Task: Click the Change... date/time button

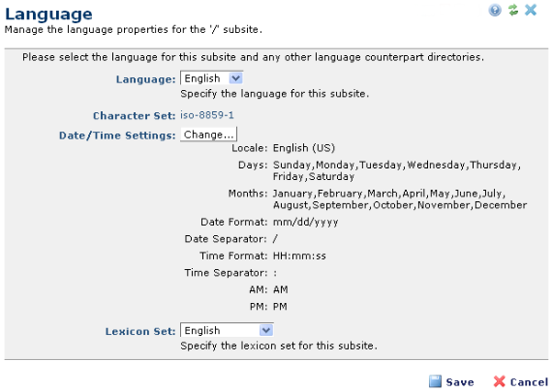Action: coord(209,135)
